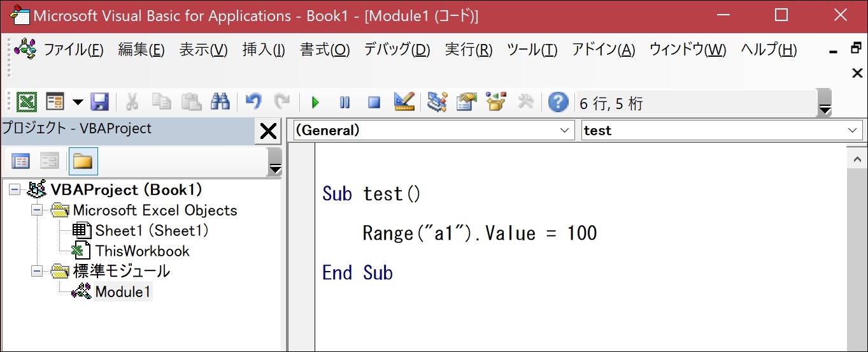Click the View Microsoft Excel icon

click(27, 102)
